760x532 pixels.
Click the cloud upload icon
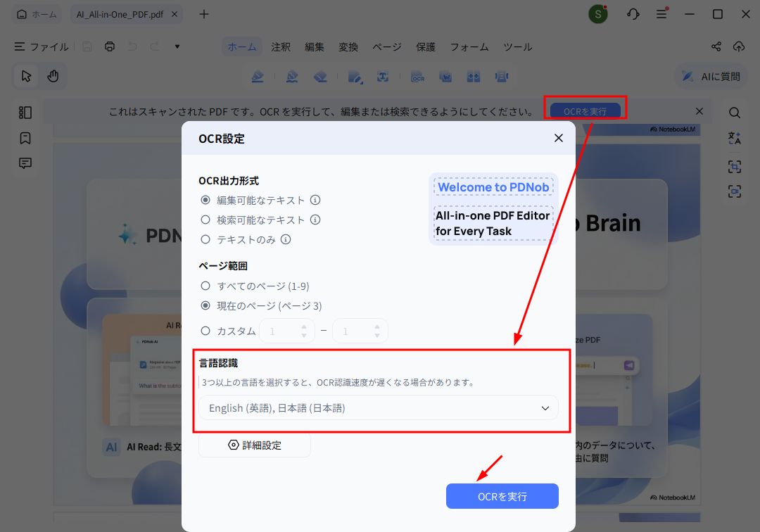pyautogui.click(x=739, y=46)
